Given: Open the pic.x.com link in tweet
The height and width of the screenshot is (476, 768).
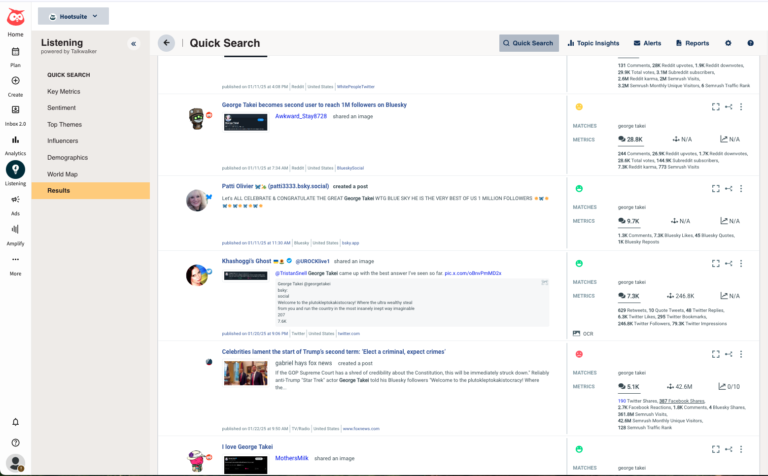Looking at the screenshot, I should click(473, 273).
